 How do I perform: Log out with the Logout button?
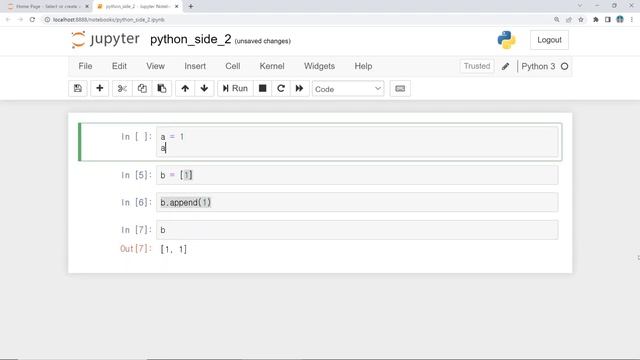(549, 40)
